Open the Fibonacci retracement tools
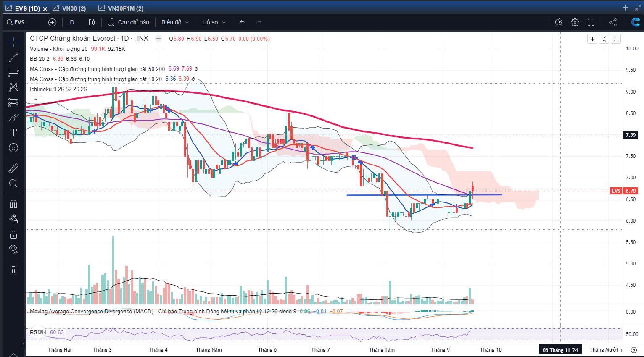Viewport: 644px width, 357px height. pyautogui.click(x=13, y=72)
